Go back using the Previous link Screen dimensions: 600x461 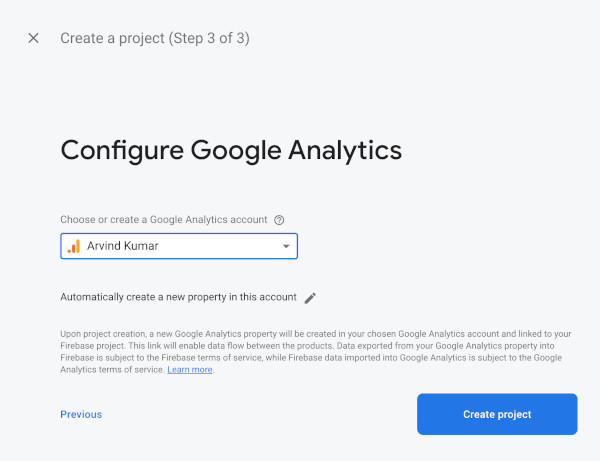[x=81, y=414]
